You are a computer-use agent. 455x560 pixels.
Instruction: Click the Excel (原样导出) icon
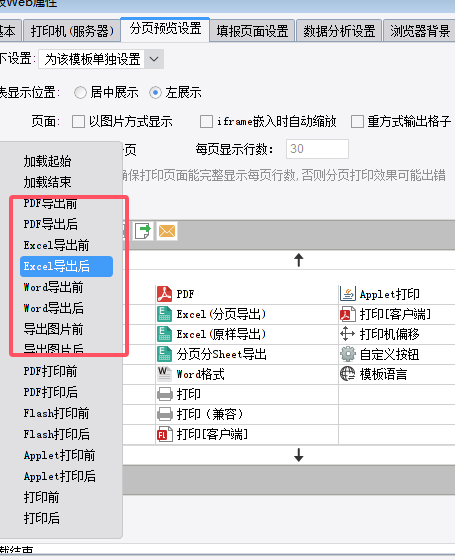164,334
